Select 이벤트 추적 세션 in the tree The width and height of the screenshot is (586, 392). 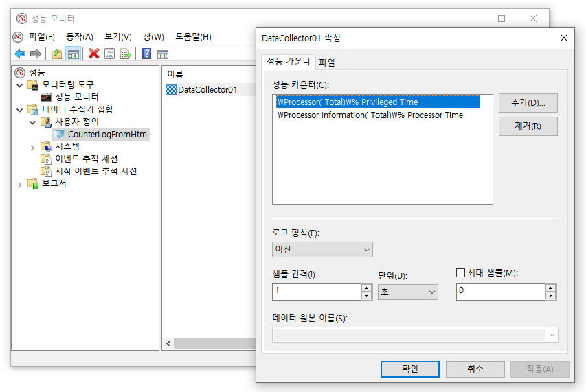(x=87, y=159)
